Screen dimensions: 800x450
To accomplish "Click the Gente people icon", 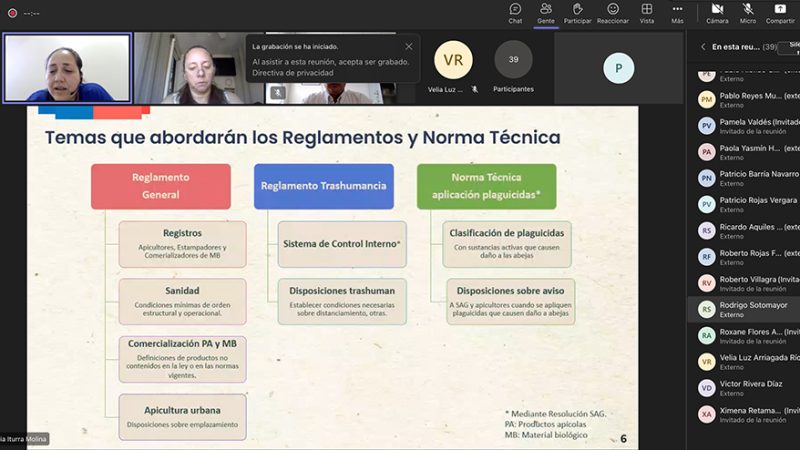I will pos(545,13).
